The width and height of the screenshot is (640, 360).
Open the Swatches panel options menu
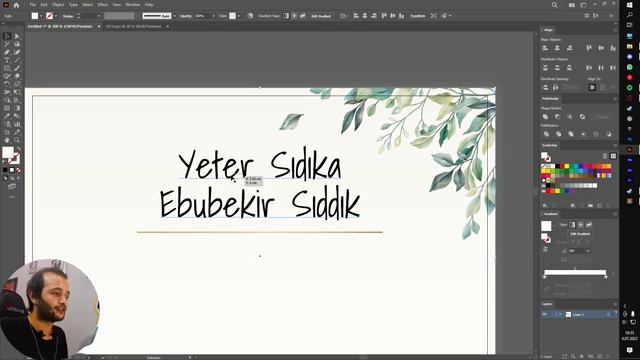coord(615,145)
